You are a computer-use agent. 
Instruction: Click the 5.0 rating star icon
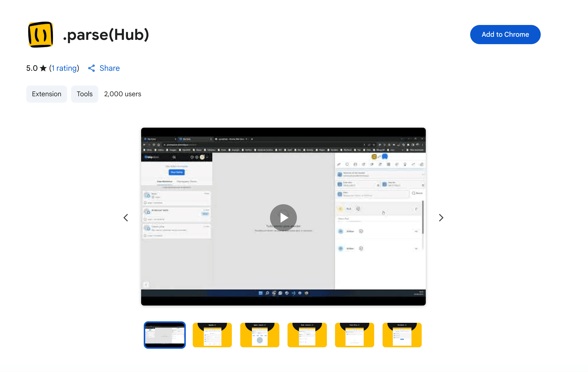43,68
